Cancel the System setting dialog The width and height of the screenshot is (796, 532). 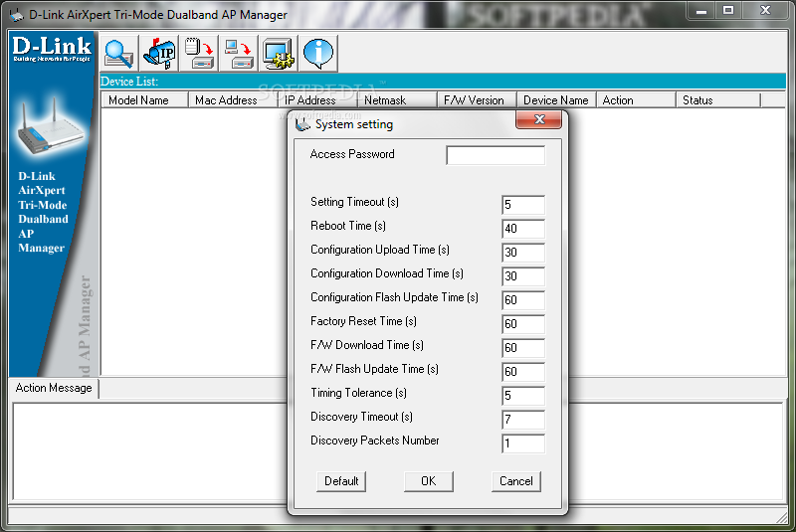(x=515, y=481)
